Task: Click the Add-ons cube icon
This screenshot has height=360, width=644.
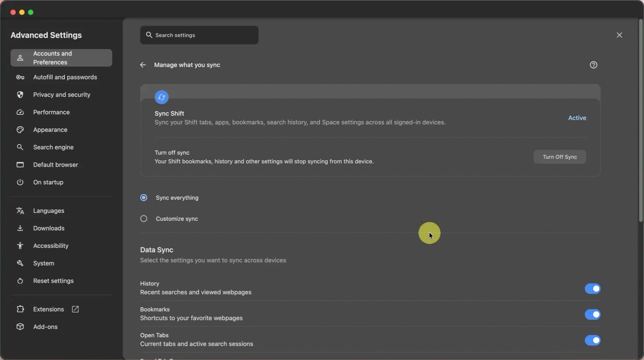Action: (20, 327)
